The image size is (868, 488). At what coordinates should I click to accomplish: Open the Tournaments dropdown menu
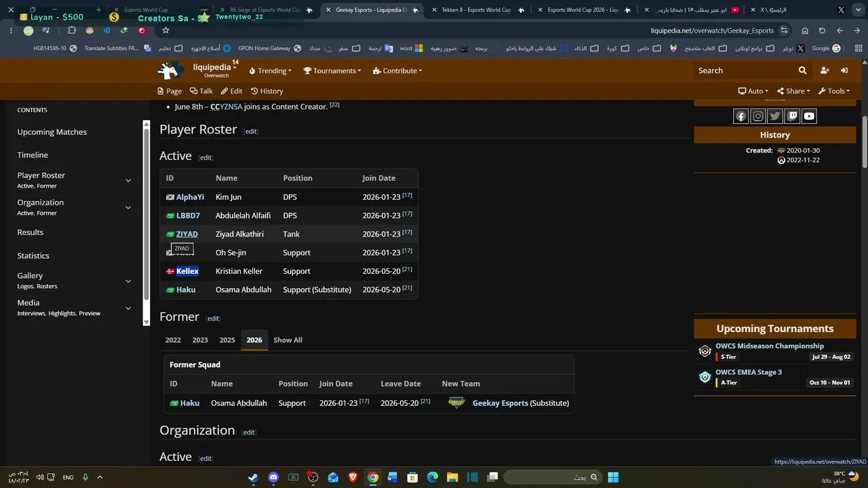click(332, 70)
